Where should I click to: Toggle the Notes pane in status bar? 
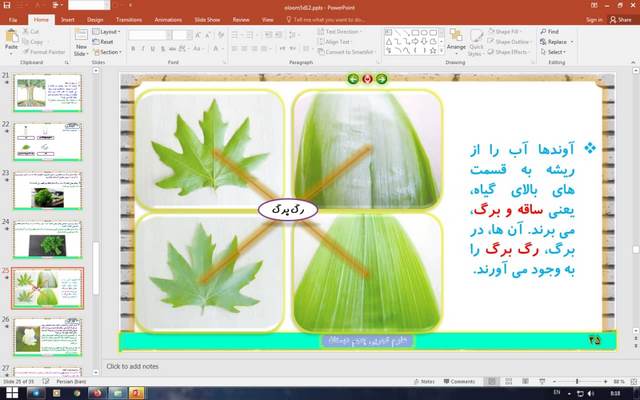pos(424,381)
